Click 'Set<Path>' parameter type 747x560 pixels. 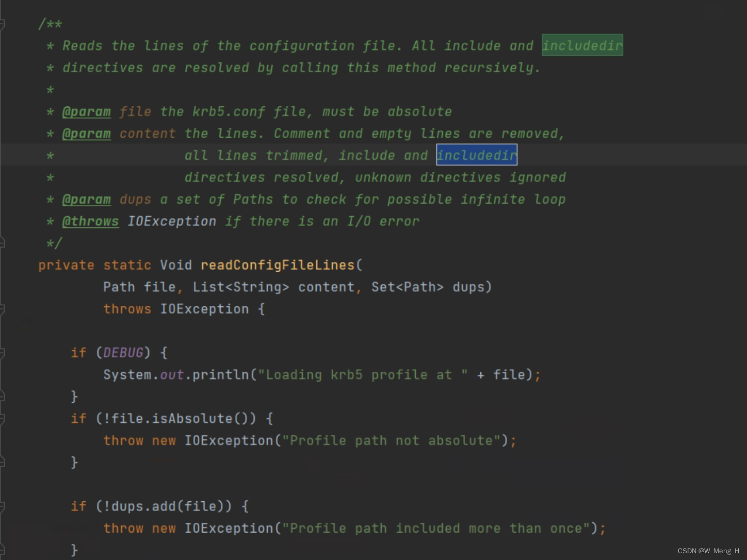(x=408, y=287)
